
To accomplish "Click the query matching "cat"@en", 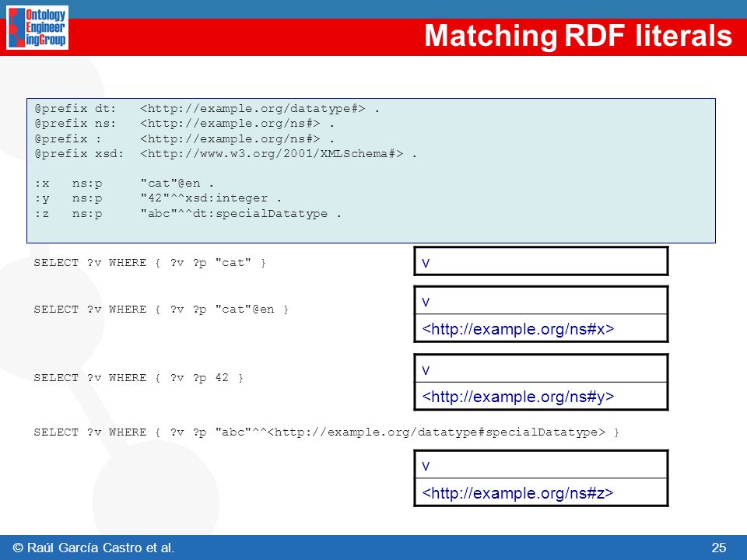I will click(161, 310).
